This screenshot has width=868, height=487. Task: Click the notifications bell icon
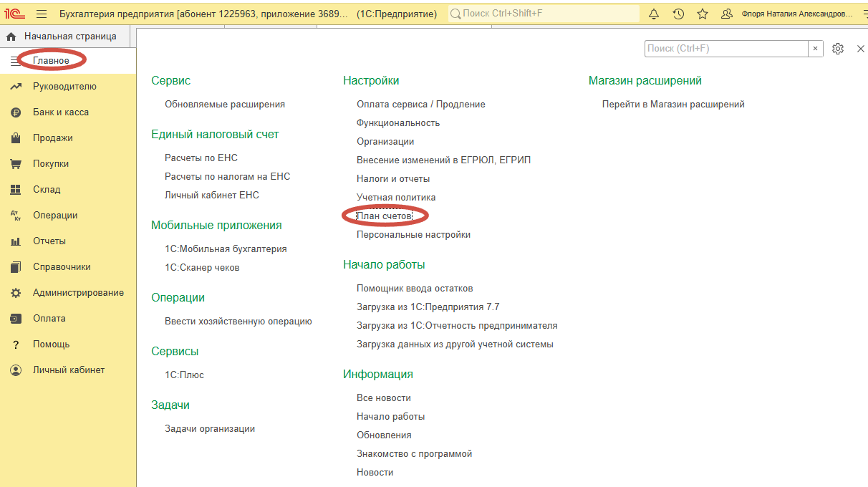(654, 14)
